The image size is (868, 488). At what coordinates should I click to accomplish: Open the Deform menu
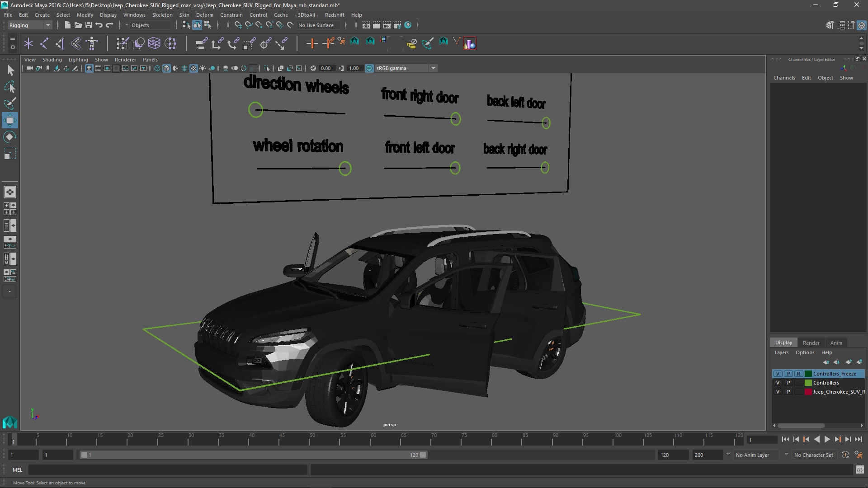pos(204,15)
